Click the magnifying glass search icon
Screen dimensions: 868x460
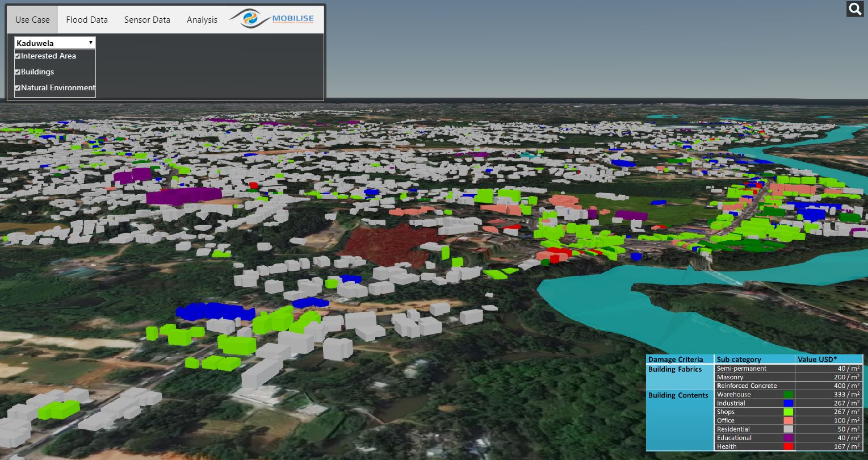[855, 9]
